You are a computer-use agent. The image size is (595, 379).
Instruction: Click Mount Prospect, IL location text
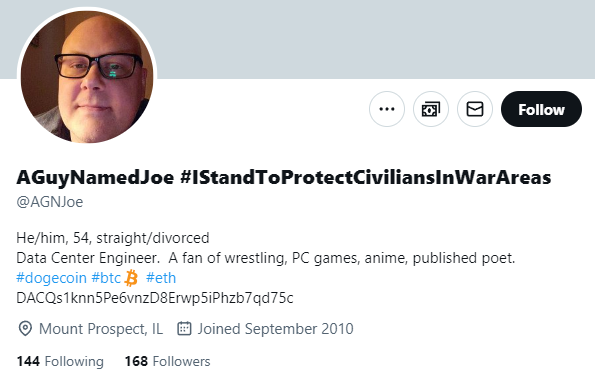tap(101, 329)
